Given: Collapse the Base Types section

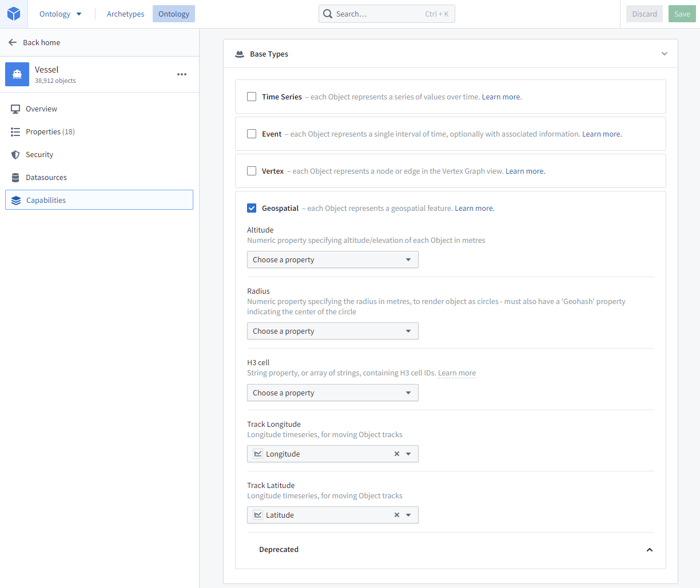Looking at the screenshot, I should (x=665, y=54).
